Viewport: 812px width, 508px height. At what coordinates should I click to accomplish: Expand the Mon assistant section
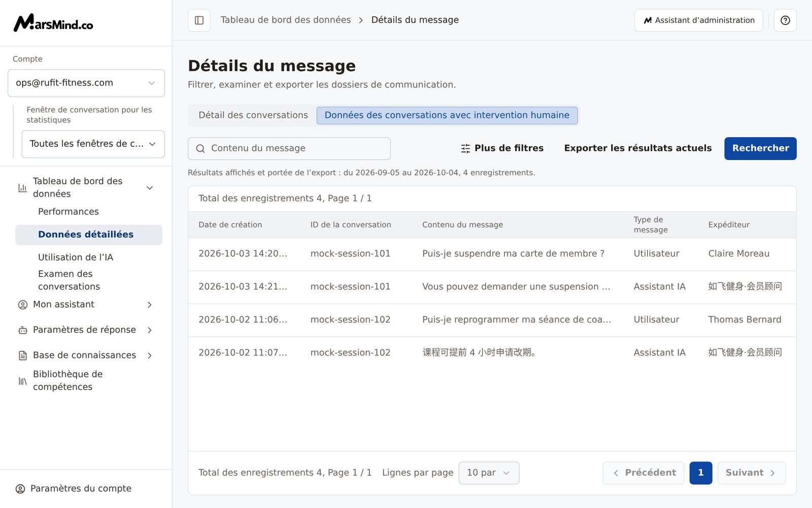pos(150,305)
